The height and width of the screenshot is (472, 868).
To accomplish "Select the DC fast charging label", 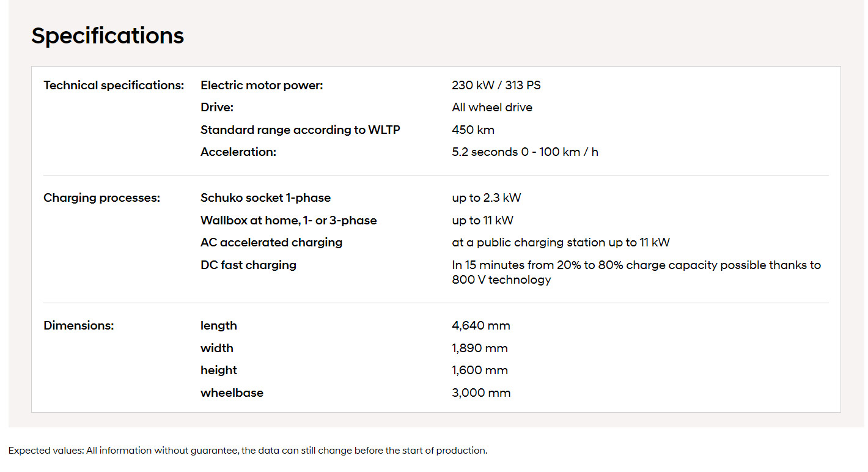I will click(x=248, y=265).
